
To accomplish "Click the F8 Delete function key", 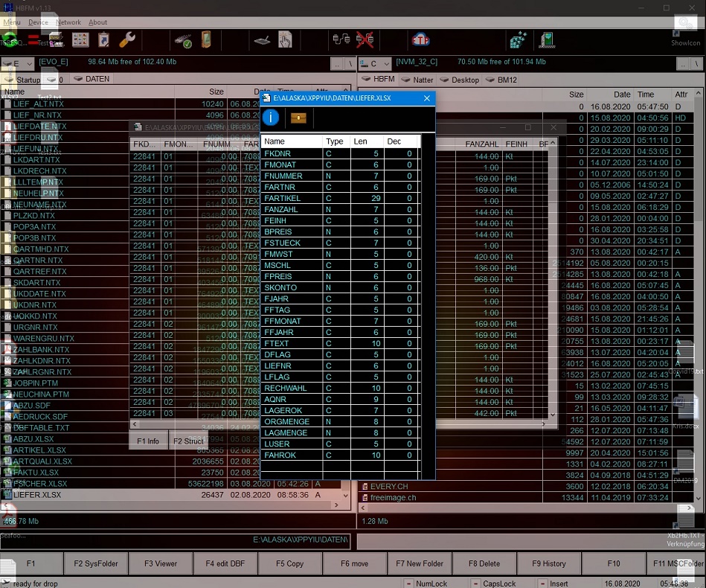I will click(x=484, y=563).
